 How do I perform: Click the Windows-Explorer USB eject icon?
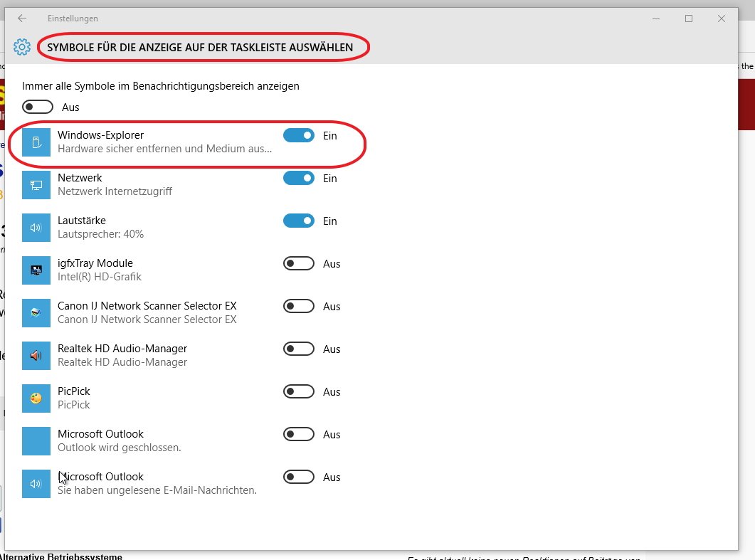point(36,142)
